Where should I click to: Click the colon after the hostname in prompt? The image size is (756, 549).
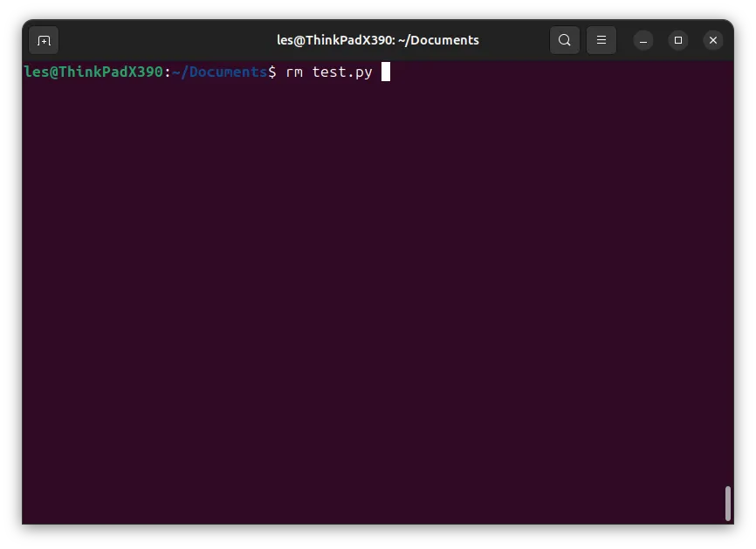168,72
